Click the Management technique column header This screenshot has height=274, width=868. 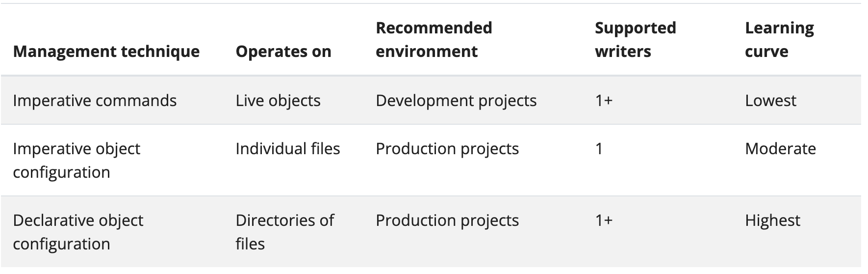coord(106,52)
